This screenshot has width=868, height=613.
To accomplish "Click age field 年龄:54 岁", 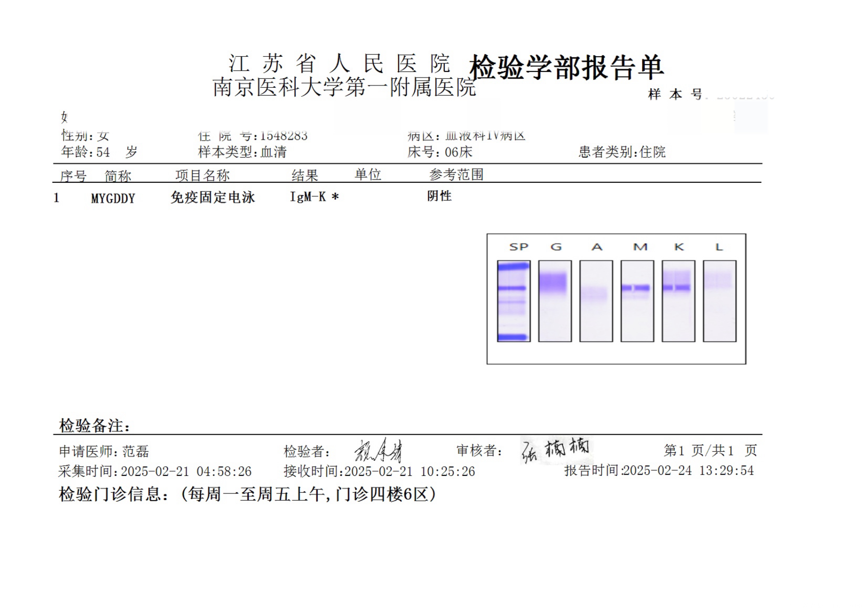I will click(x=99, y=152).
